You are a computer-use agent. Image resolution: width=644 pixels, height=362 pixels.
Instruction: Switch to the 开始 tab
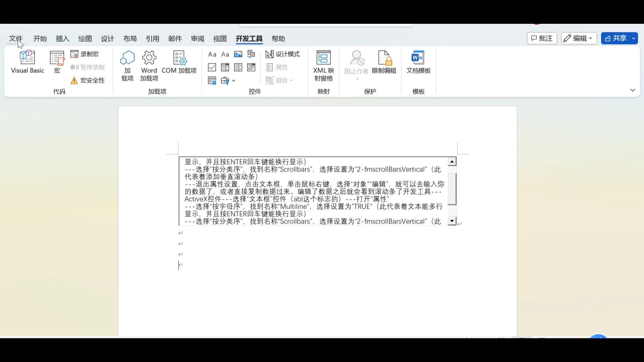point(40,39)
